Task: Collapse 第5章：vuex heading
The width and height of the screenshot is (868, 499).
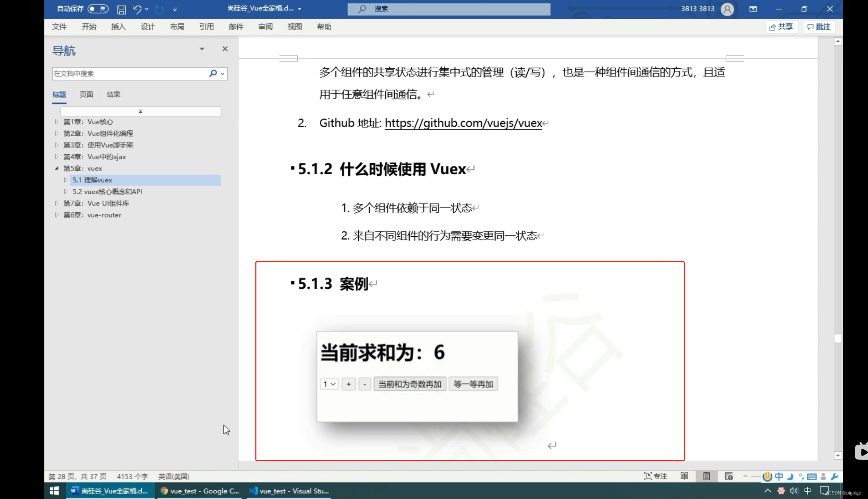Action: pyautogui.click(x=56, y=168)
